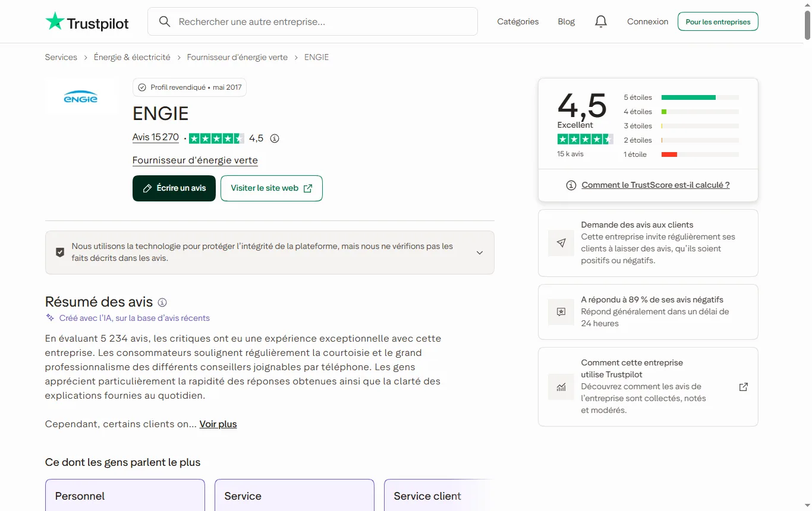This screenshot has height=511, width=812.
Task: Go to Fournisseur d'énergie verte breadcrumb
Action: (237, 58)
